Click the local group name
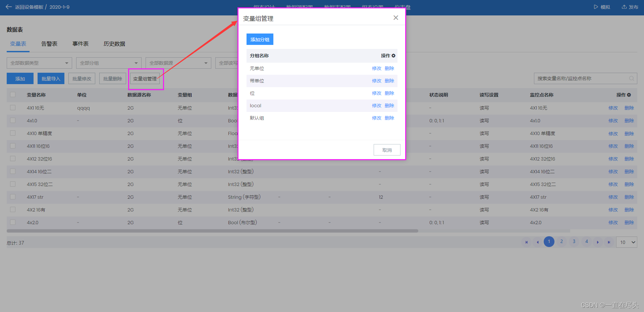The image size is (644, 312). pos(256,106)
